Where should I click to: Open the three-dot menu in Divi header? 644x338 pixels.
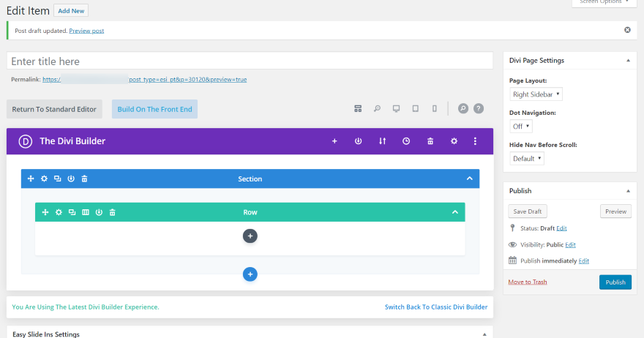(475, 141)
